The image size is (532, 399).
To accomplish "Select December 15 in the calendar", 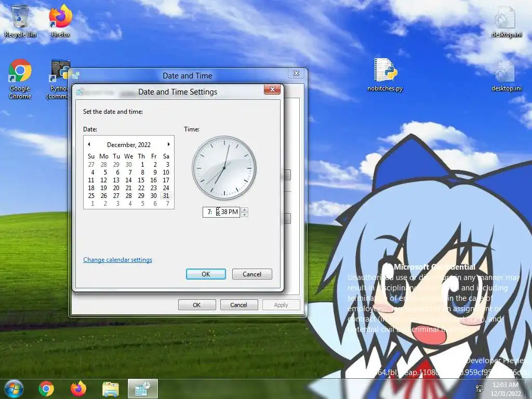I will point(141,180).
